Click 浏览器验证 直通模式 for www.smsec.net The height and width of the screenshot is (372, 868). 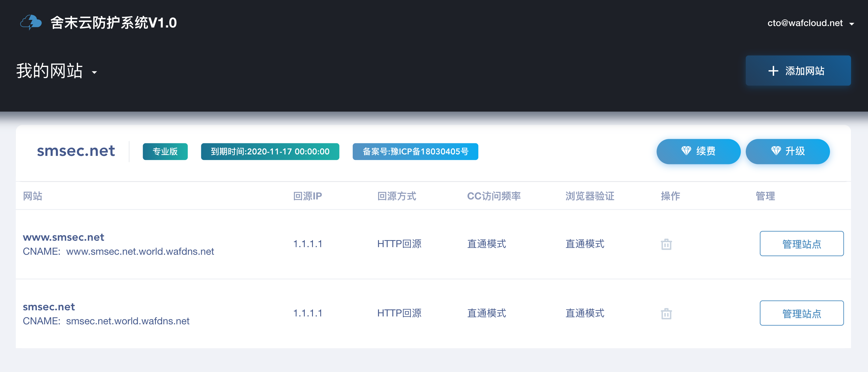(585, 244)
